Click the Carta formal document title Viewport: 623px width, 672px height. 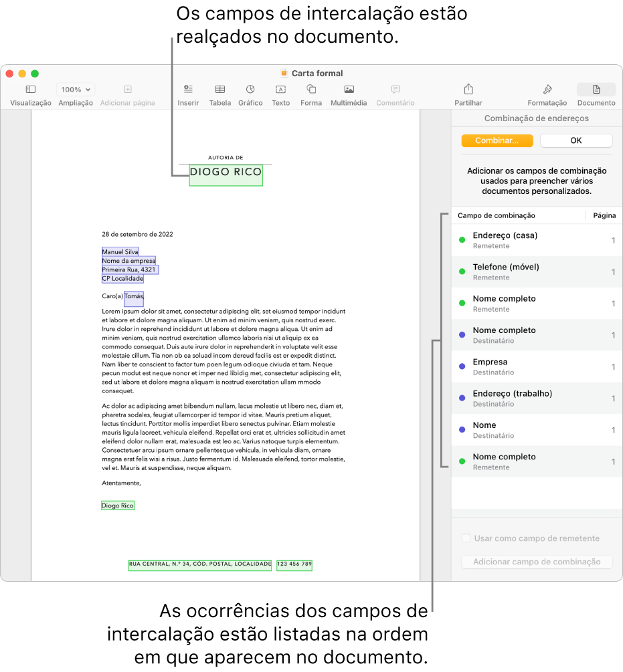(x=317, y=74)
